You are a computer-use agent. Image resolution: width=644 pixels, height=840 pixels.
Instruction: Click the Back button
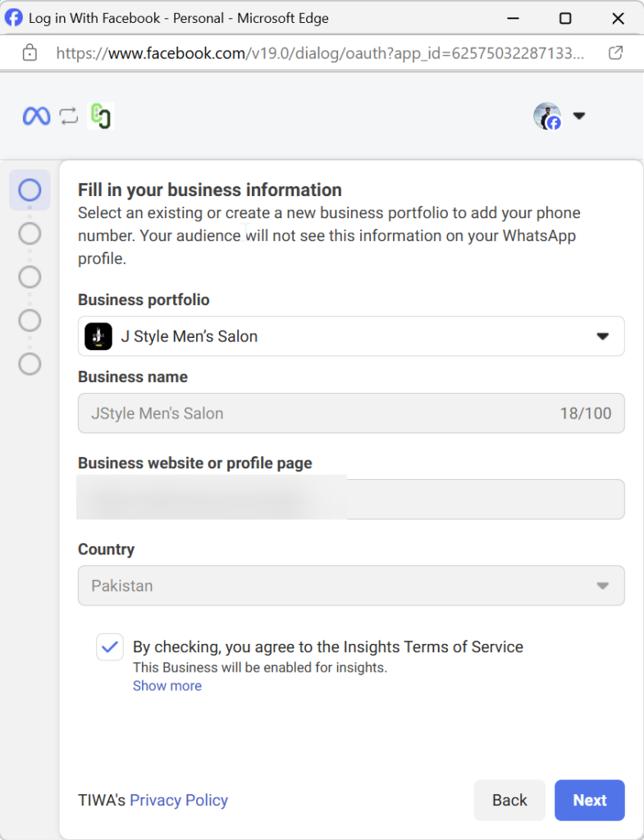click(x=509, y=800)
